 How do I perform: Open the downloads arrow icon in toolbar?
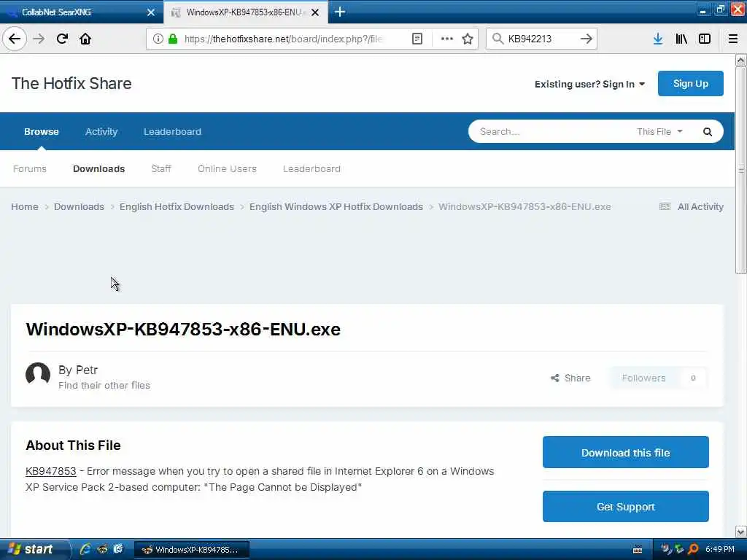[657, 39]
